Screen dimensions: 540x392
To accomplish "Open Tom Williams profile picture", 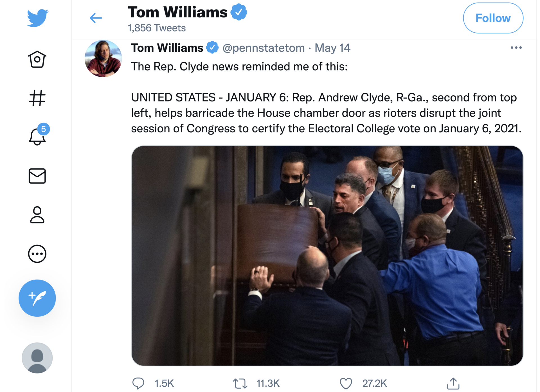I will coord(103,58).
